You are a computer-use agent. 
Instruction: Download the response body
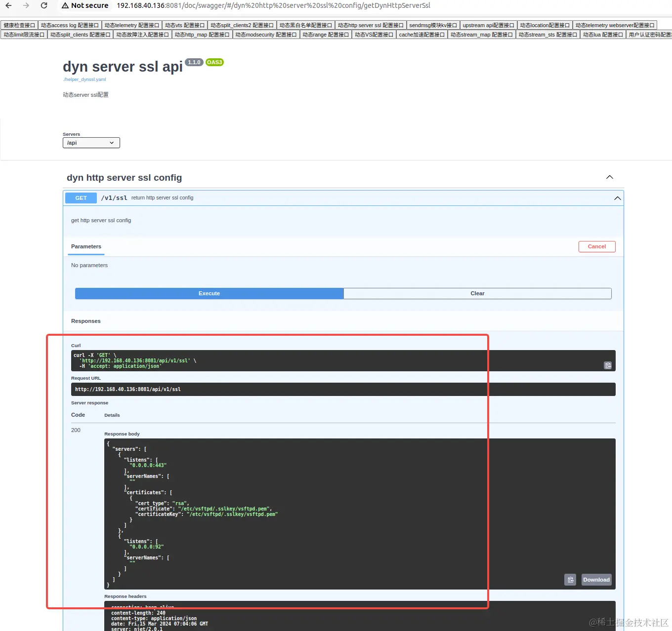[596, 580]
